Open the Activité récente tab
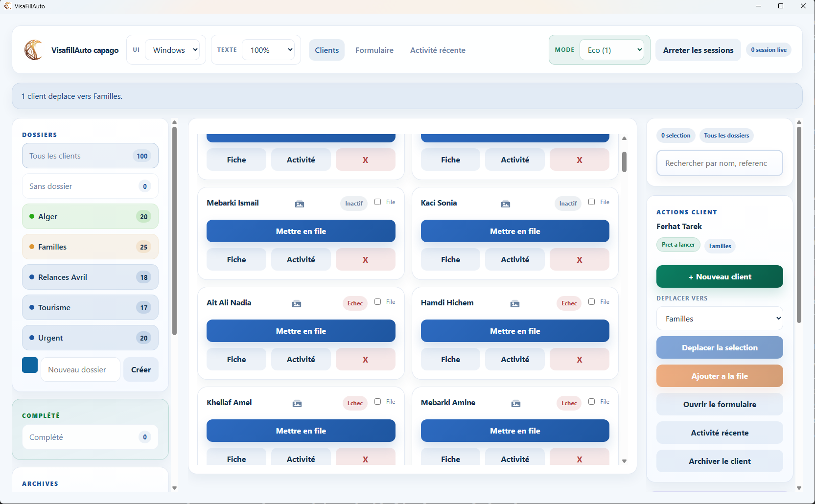The height and width of the screenshot is (504, 815). click(x=438, y=50)
